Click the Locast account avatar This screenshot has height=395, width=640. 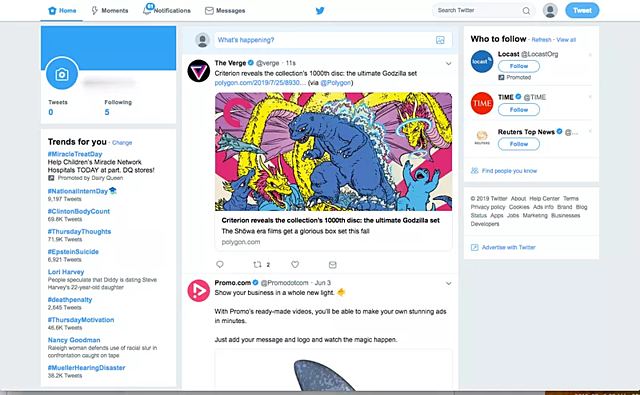point(482,62)
